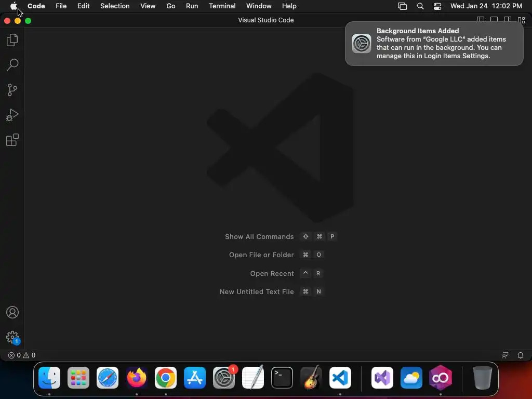This screenshot has height=399, width=532.
Task: Open Terminal app from the dock
Action: 282,378
